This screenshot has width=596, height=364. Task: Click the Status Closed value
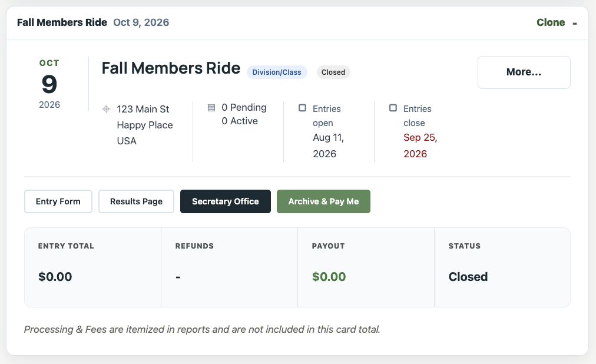pos(468,277)
